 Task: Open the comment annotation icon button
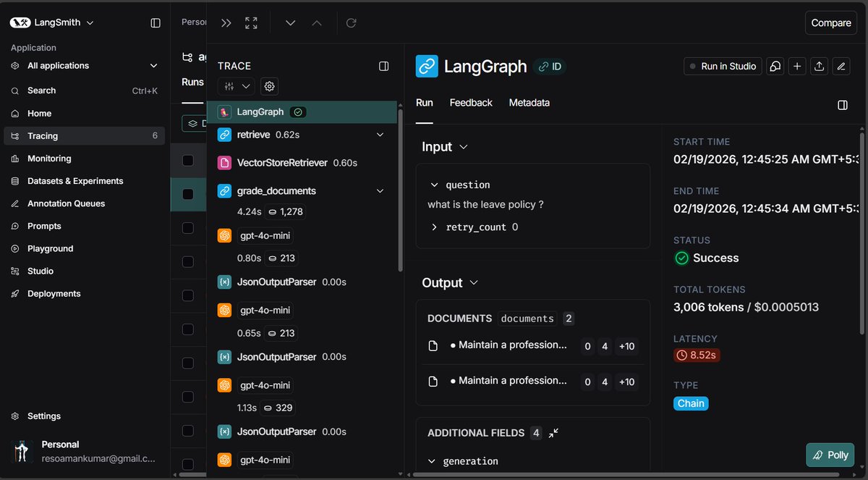[x=775, y=66]
